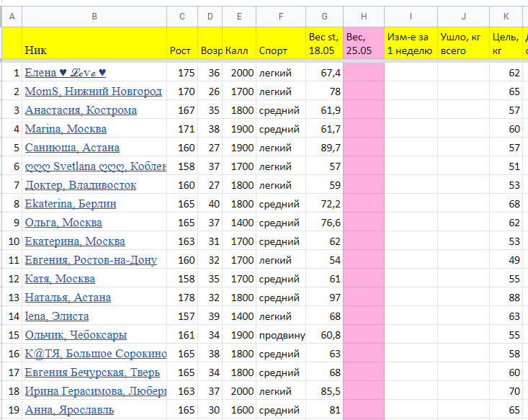The width and height of the screenshot is (528, 420).
Task: Click the 'Изм-е за 1 неделю' header cell
Action: click(x=411, y=43)
